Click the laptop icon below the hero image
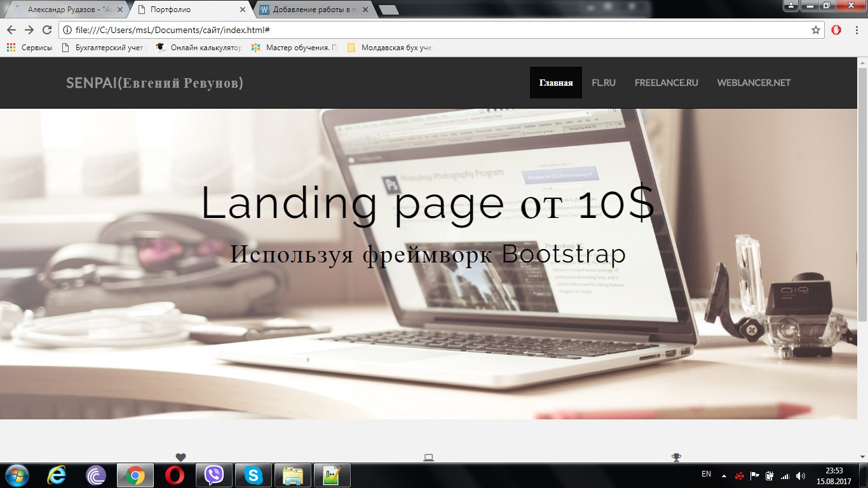This screenshot has height=488, width=868. tap(429, 457)
